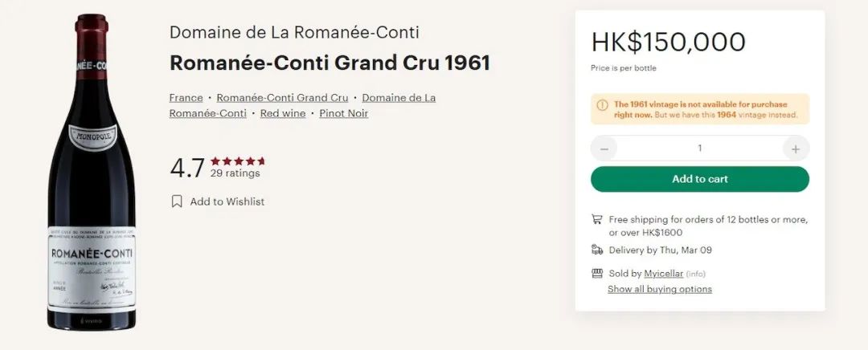The image size is (868, 350).
Task: Click the delivery truck icon
Action: [x=597, y=250]
